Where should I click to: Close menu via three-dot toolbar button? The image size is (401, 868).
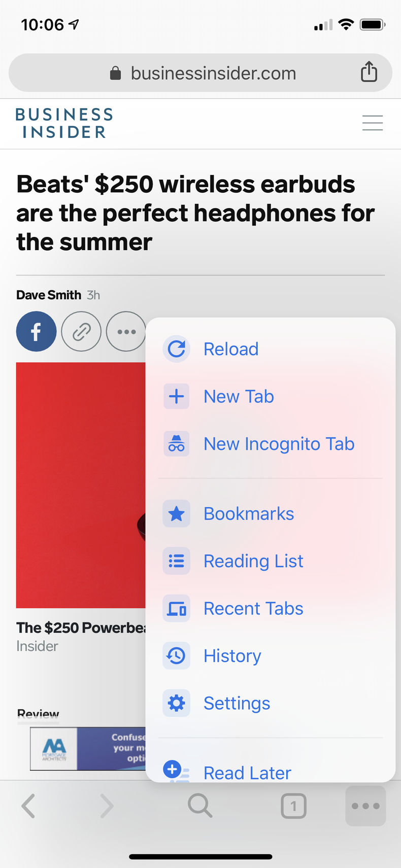point(365,806)
